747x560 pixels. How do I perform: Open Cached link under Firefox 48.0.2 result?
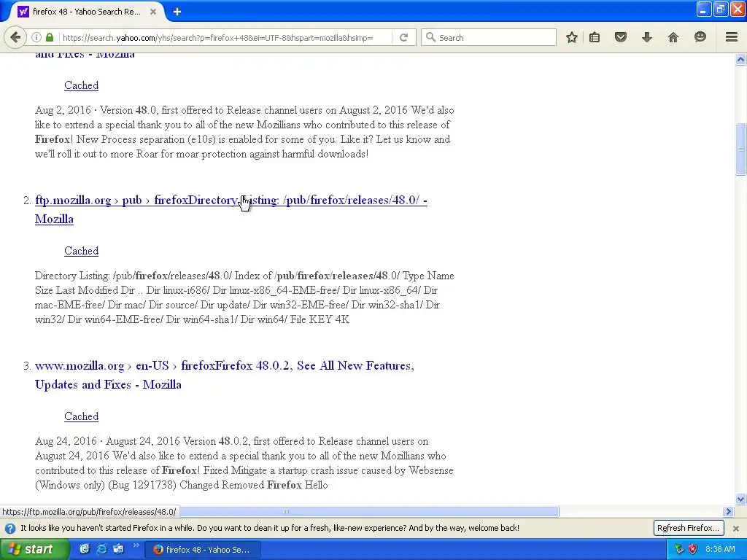click(x=82, y=416)
